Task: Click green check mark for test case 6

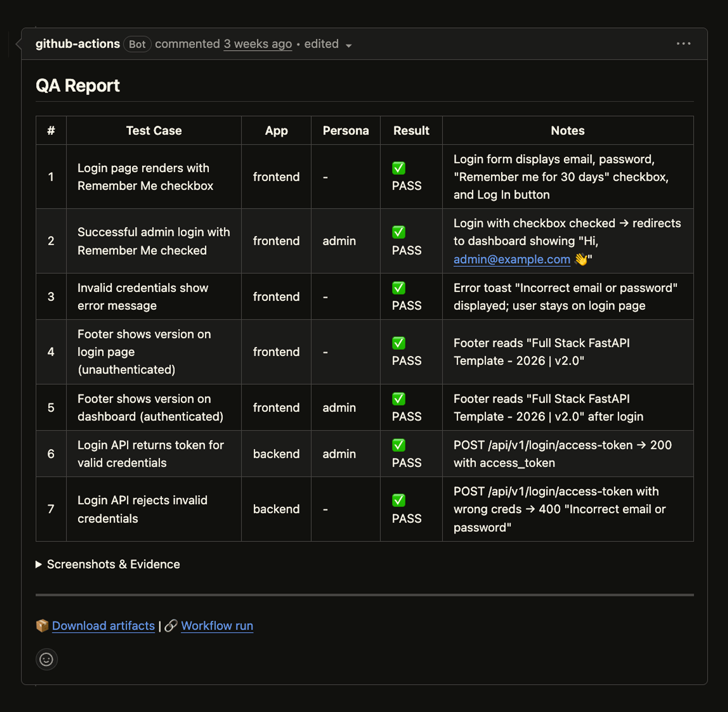Action: click(399, 445)
